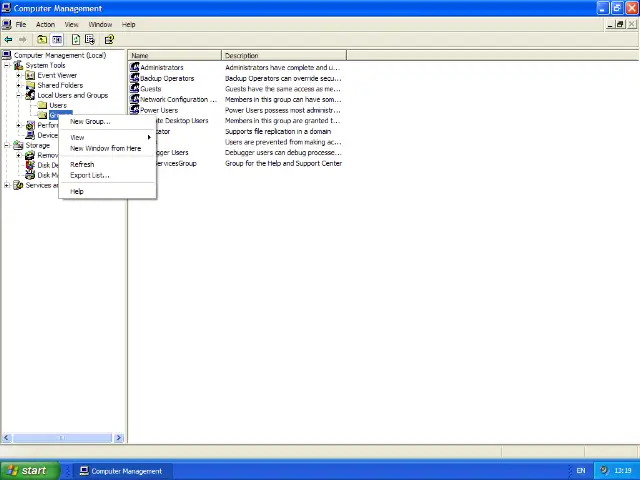Toggle the Show/Hide Console Tree icon
The image size is (640, 480).
57,40
